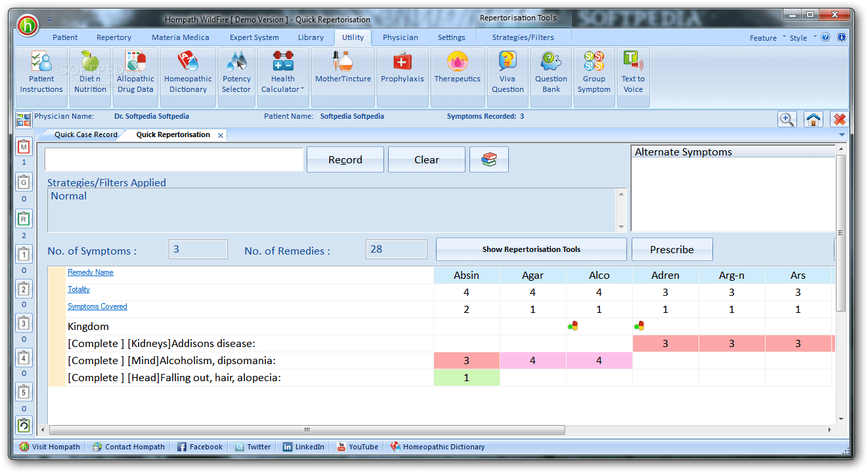
Task: Click the Show Repertorisation Tools button
Action: [531, 249]
